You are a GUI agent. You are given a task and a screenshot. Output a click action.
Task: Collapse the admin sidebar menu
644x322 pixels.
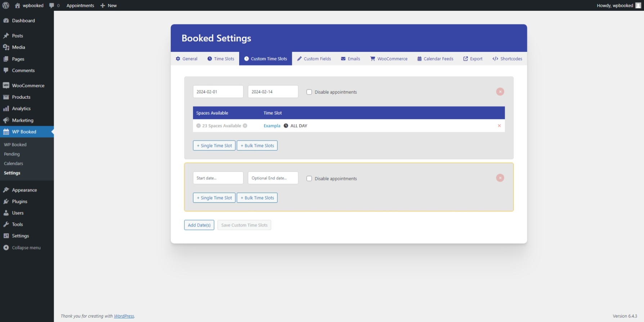pyautogui.click(x=27, y=248)
